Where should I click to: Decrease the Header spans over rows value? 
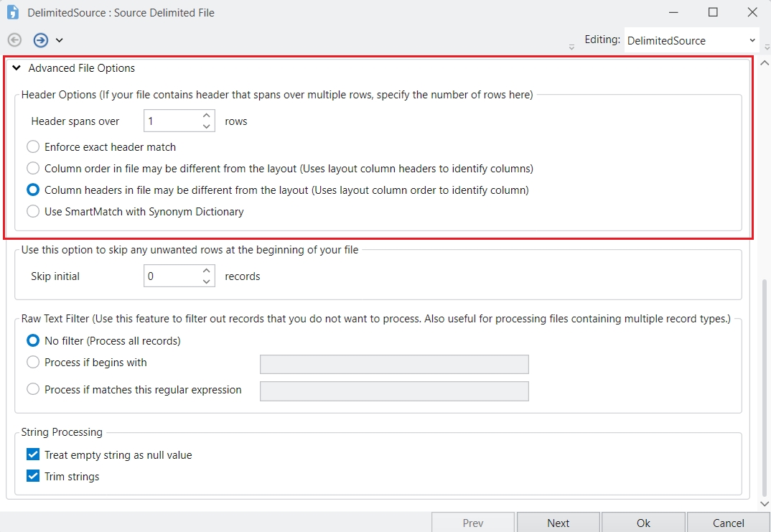coord(207,126)
